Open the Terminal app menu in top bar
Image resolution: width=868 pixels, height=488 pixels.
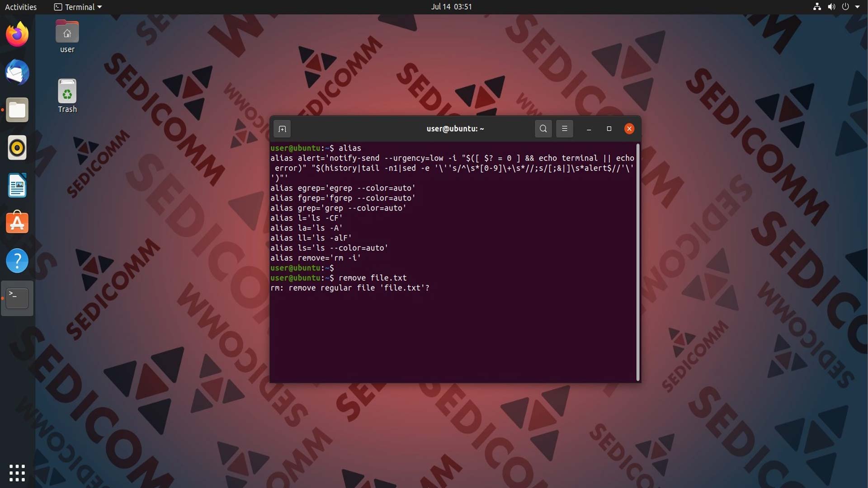pos(78,7)
